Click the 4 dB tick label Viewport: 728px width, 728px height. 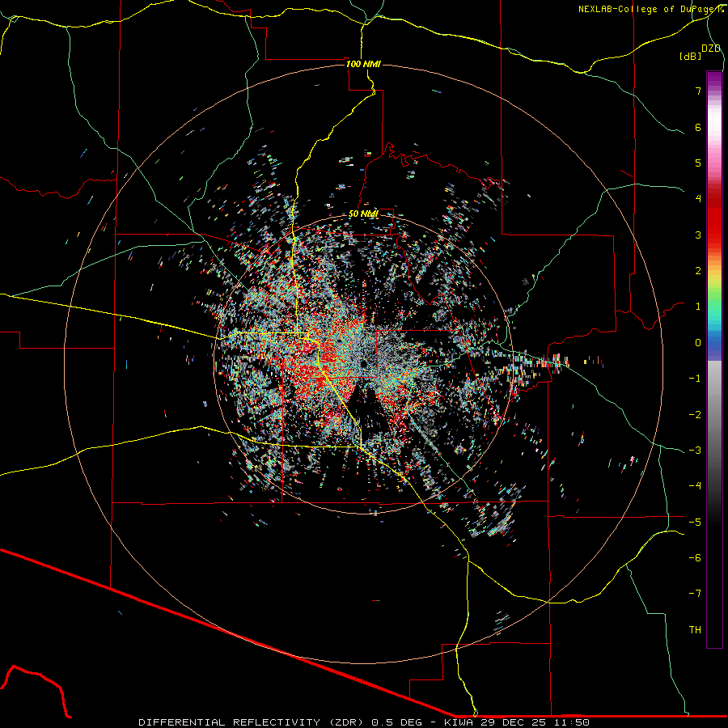(698, 199)
